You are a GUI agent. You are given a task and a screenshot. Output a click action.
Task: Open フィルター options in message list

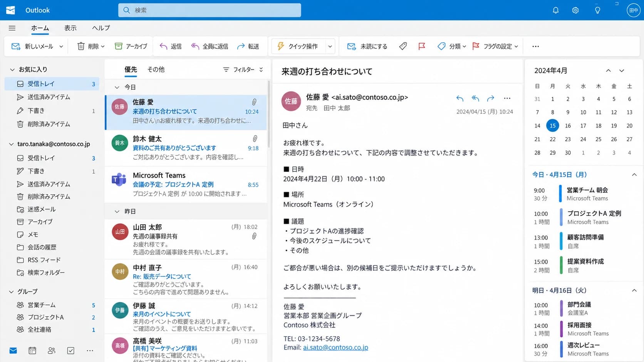[243, 70]
